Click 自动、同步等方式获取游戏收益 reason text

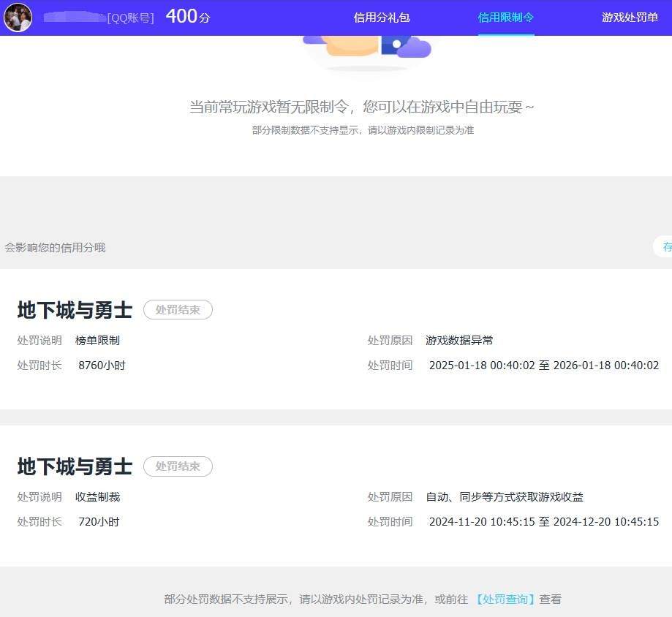pyautogui.click(x=505, y=496)
